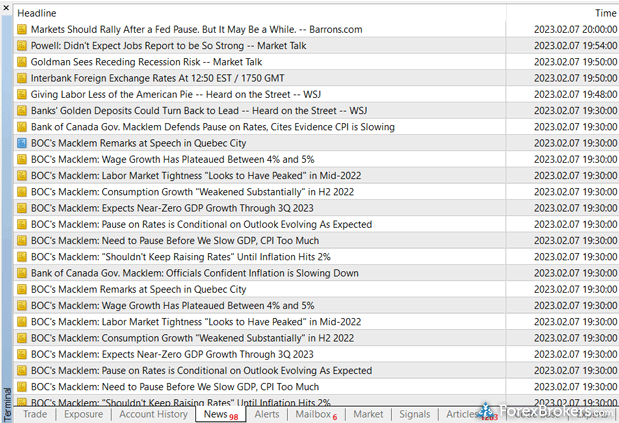
Task: Click the time 2023.02.07 19:54:00
Action: point(575,45)
